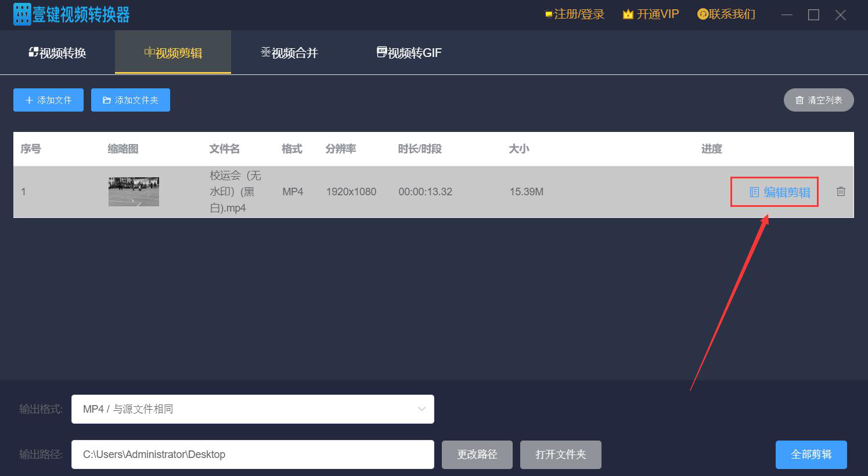Click 编辑剪辑 to edit the clip
868x476 pixels.
tap(780, 192)
